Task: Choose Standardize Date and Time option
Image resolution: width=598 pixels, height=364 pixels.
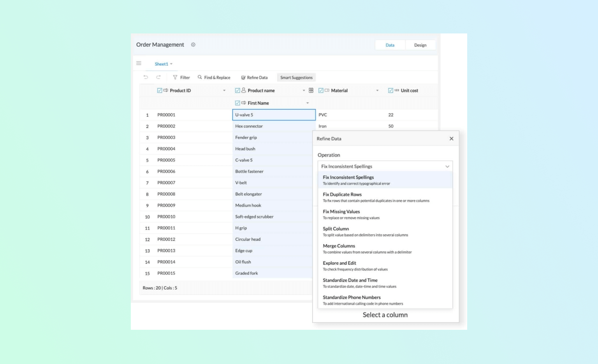Action: 385,283
